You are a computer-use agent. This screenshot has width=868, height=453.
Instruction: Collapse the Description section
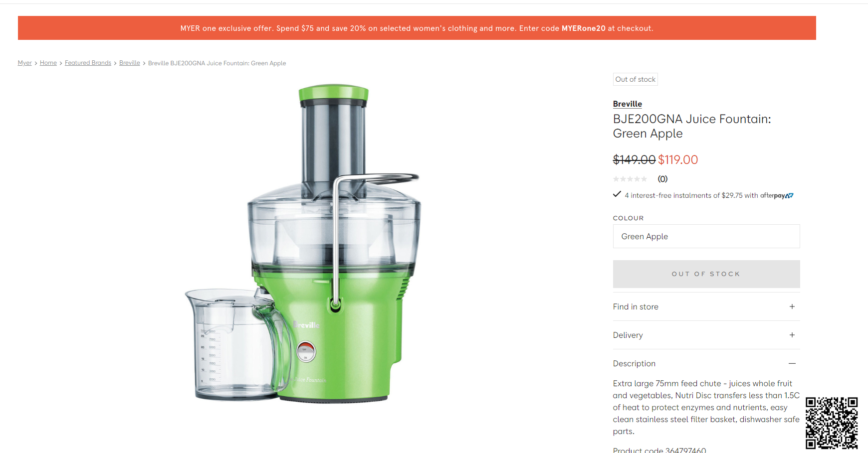click(x=706, y=363)
